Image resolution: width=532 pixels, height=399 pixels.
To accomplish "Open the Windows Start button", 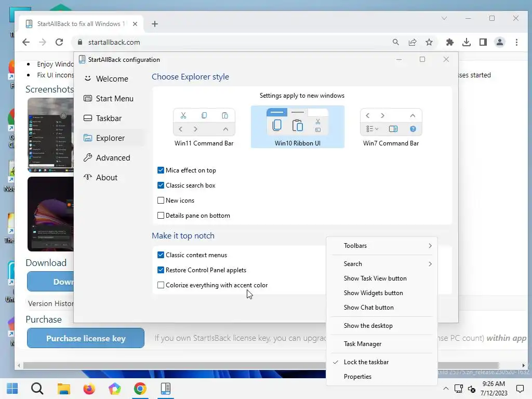I will tap(12, 389).
